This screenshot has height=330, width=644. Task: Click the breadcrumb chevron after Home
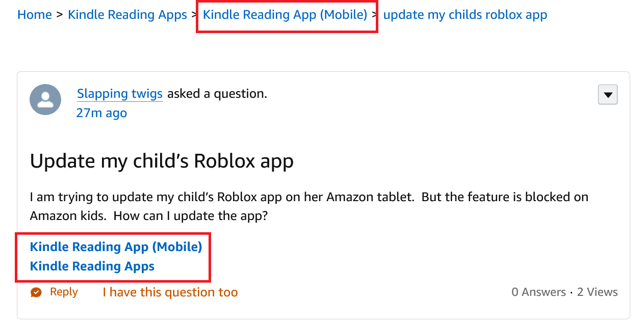[x=60, y=14]
